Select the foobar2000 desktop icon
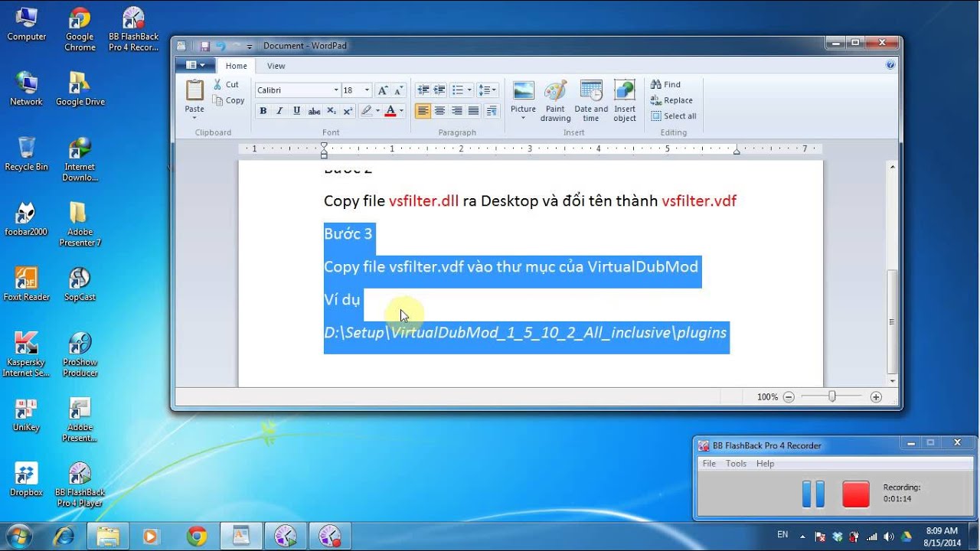Image resolution: width=980 pixels, height=551 pixels. point(26,220)
